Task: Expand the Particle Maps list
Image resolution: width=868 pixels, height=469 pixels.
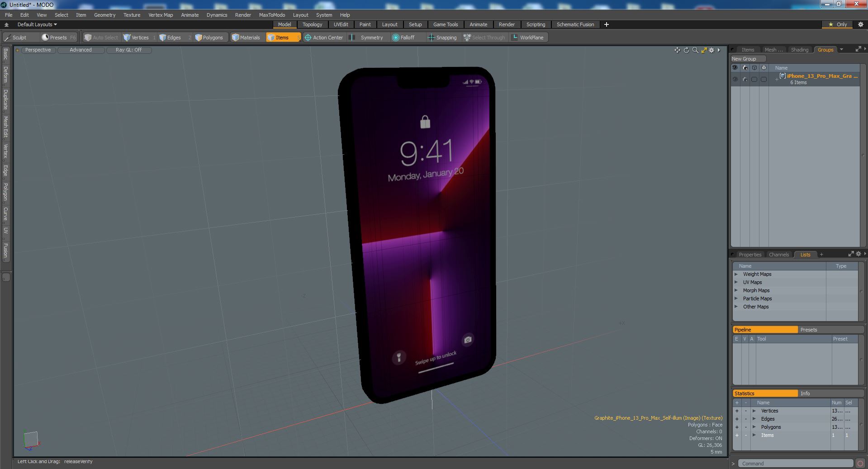Action: (x=736, y=298)
